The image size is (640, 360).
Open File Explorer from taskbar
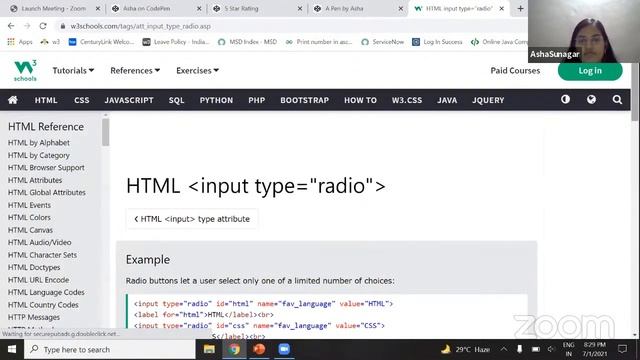209,349
